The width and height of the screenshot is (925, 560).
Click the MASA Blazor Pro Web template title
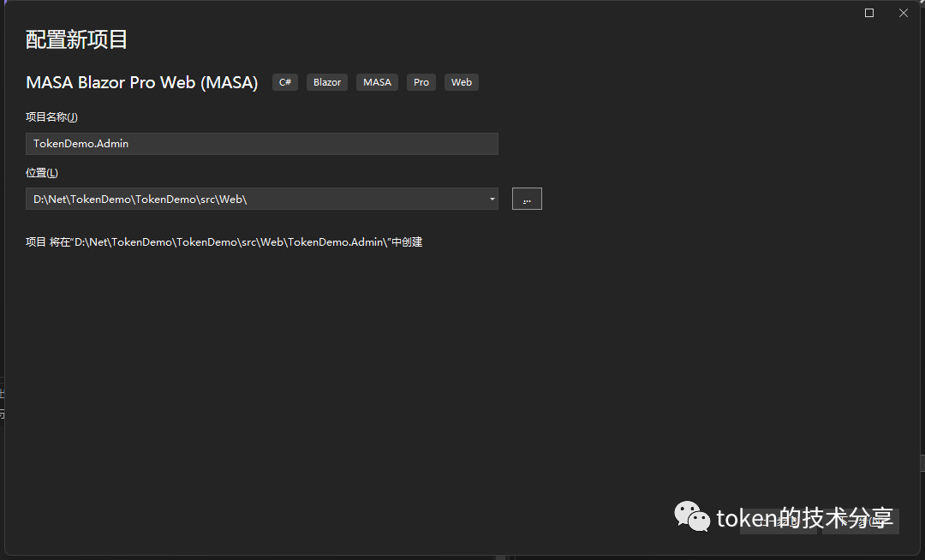(x=141, y=82)
